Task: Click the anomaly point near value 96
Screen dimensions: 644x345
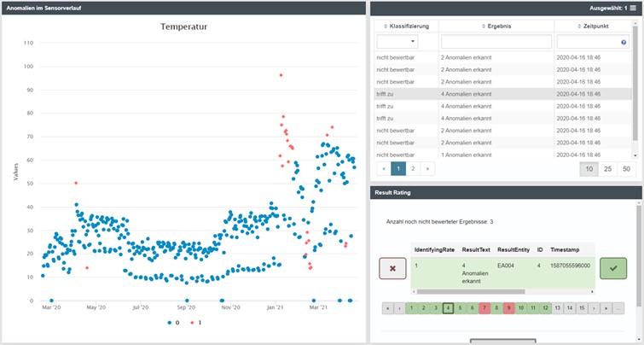Action: (x=281, y=75)
